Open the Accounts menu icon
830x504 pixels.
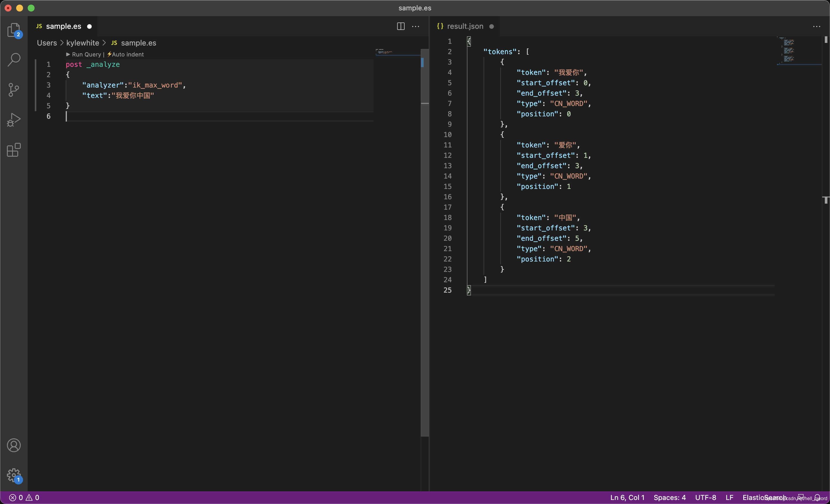coord(14,445)
